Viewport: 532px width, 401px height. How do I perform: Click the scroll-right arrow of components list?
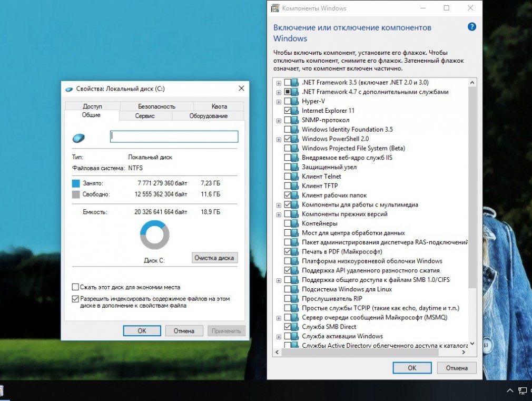click(x=464, y=353)
